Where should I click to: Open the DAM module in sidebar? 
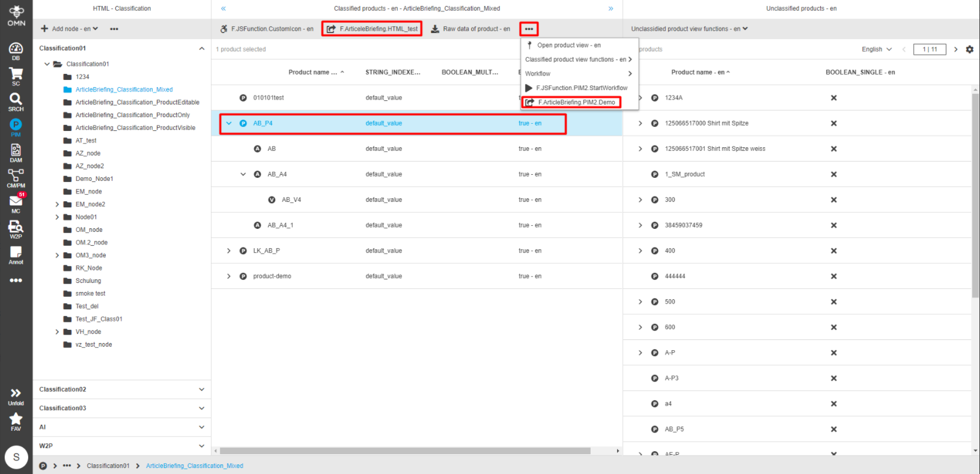click(x=16, y=153)
